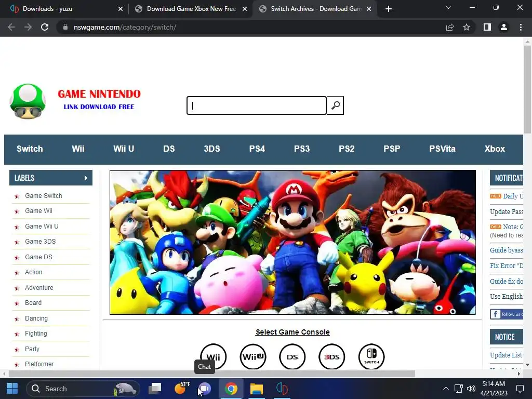Click the horizontal page scrollbar

pyautogui.click(x=212, y=374)
